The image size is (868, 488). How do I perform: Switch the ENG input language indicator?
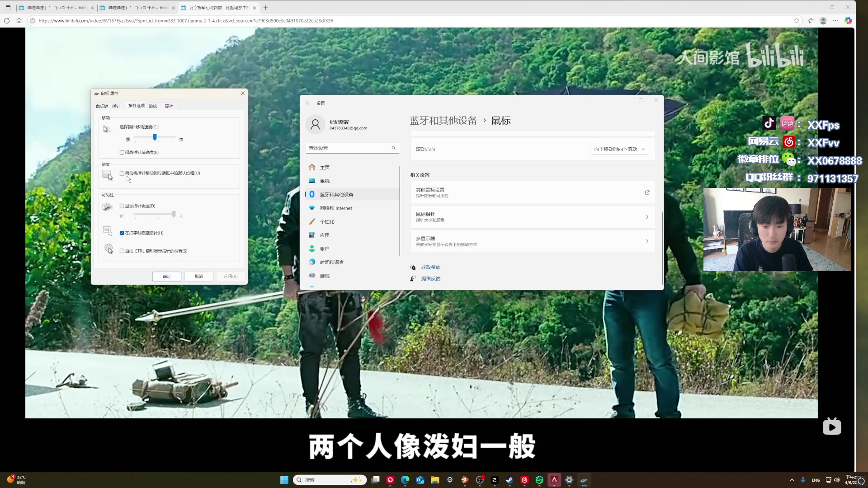[x=816, y=480]
